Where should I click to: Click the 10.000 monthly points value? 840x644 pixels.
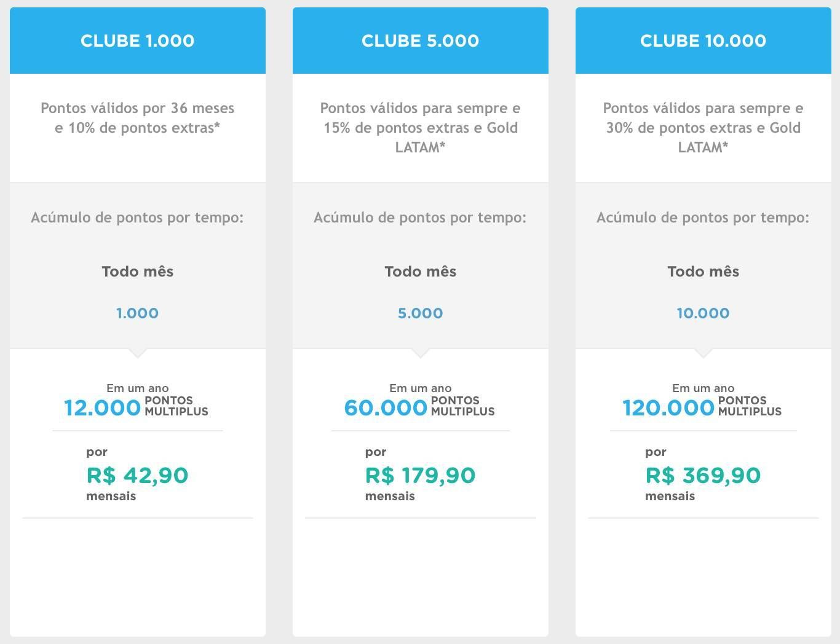(x=703, y=313)
